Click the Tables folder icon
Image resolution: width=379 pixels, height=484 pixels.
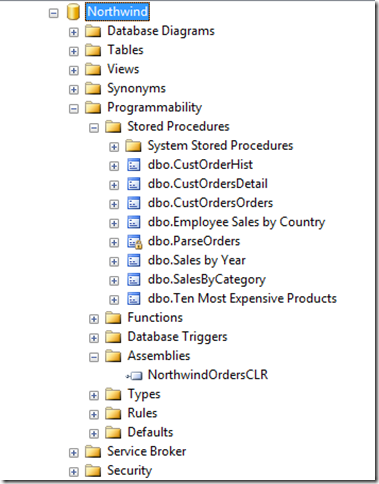[93, 50]
